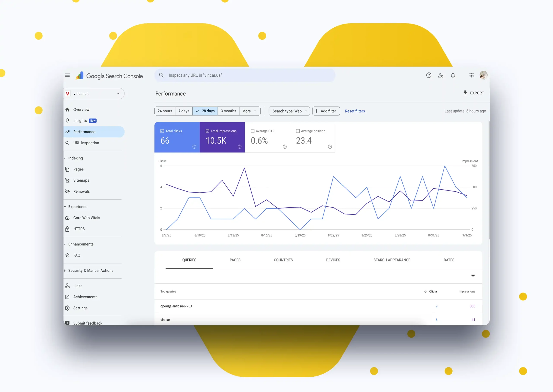Click the 'оренда авто вінниця' query row
Screen dimensions: 553x392
[318, 306]
